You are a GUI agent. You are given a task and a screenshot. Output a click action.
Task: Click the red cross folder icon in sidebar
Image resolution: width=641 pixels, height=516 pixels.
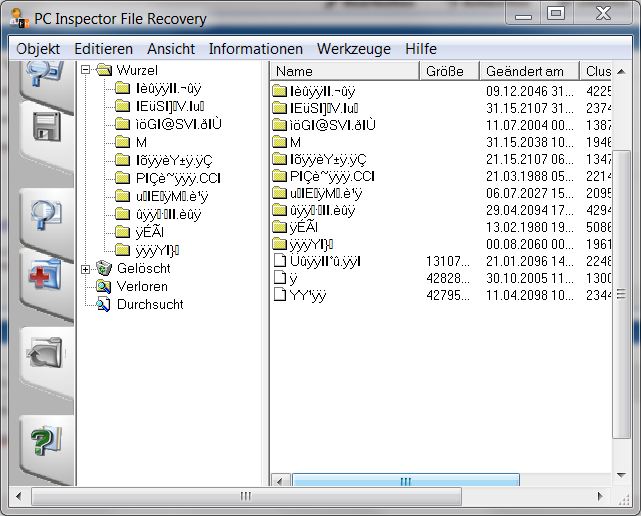click(45, 275)
